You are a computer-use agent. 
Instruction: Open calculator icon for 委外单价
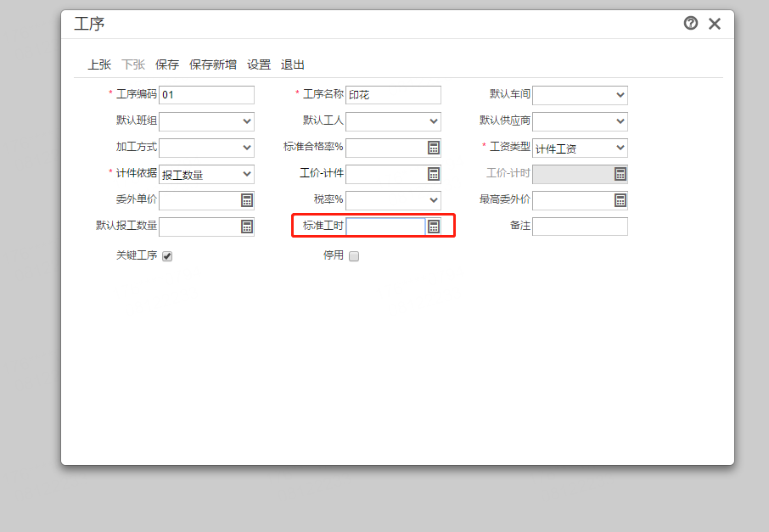pos(247,200)
